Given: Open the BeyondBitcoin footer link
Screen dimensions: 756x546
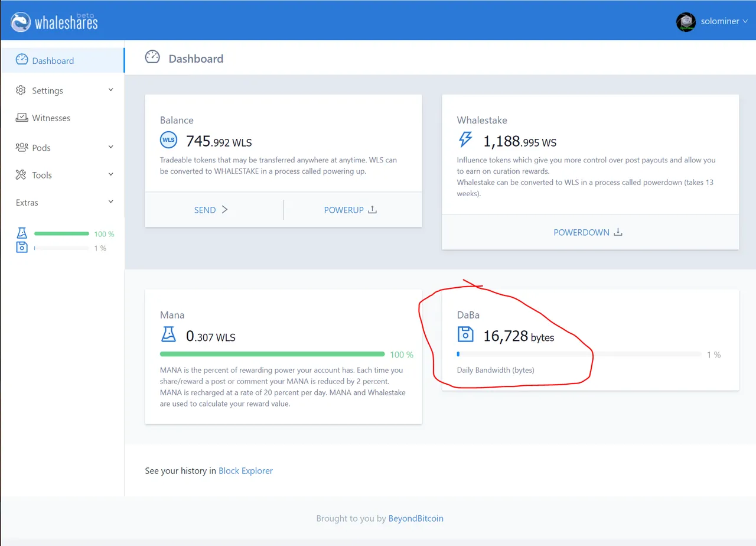Looking at the screenshot, I should (x=416, y=518).
